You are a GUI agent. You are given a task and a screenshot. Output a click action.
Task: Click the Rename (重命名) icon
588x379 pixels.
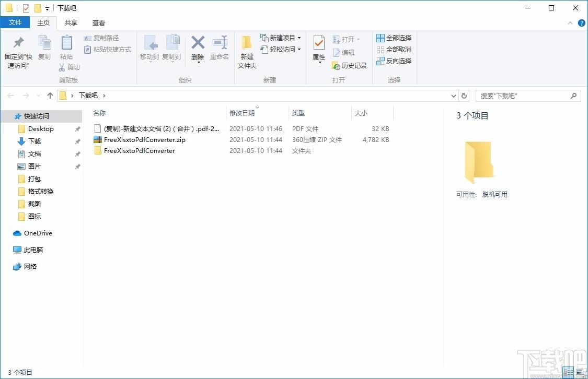[220, 42]
